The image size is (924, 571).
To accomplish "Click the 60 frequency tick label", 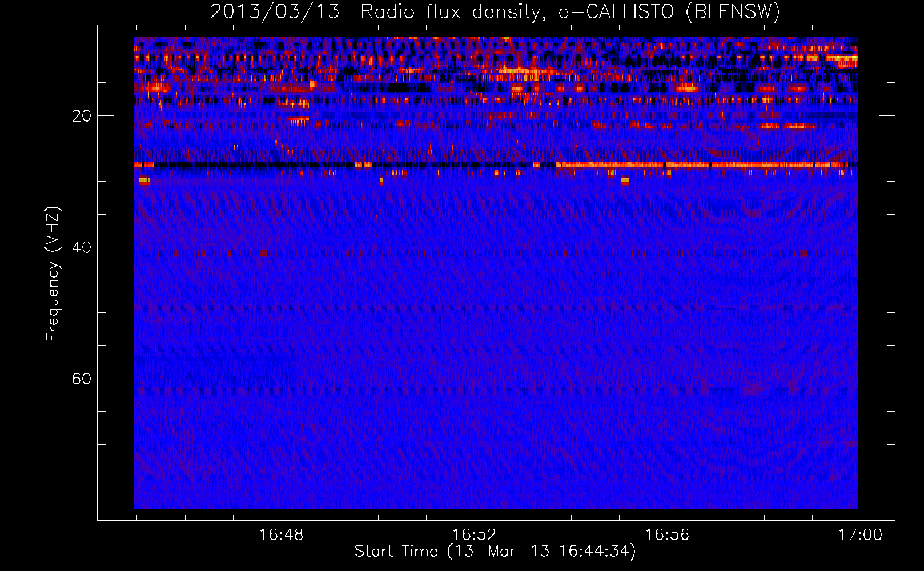I will pyautogui.click(x=82, y=379).
